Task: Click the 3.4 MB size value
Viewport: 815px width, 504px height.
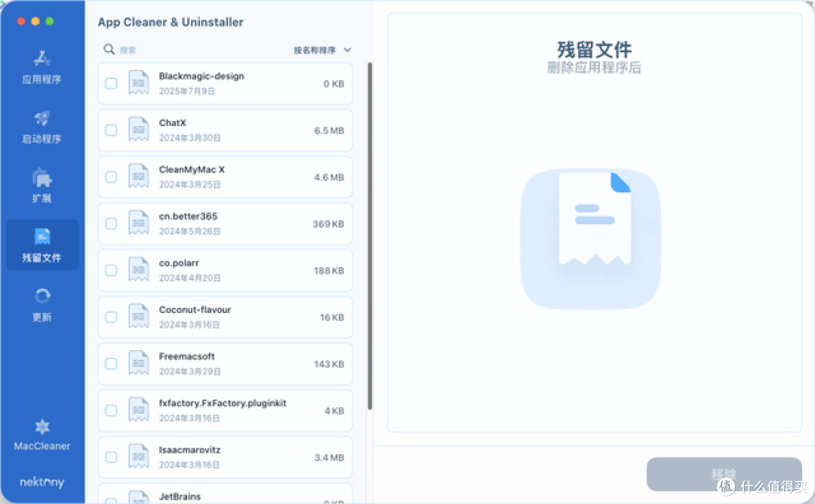Action: click(329, 458)
